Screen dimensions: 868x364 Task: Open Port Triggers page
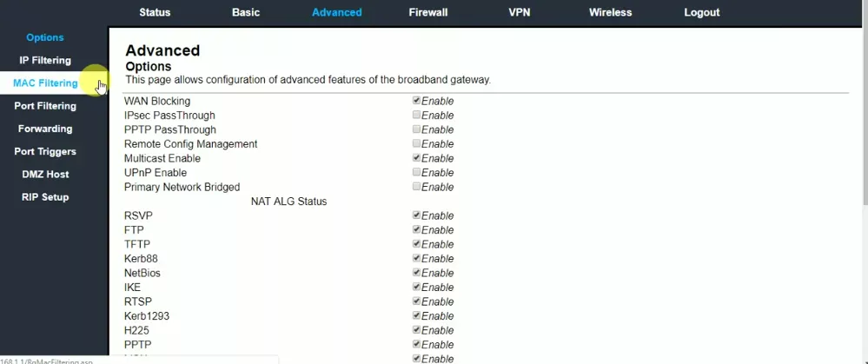[x=45, y=151]
